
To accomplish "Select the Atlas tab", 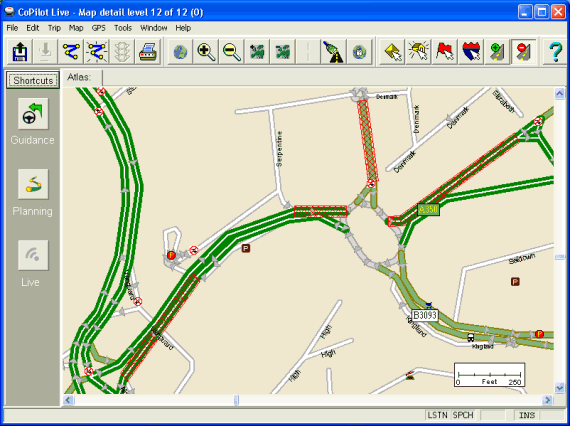I will pos(83,78).
